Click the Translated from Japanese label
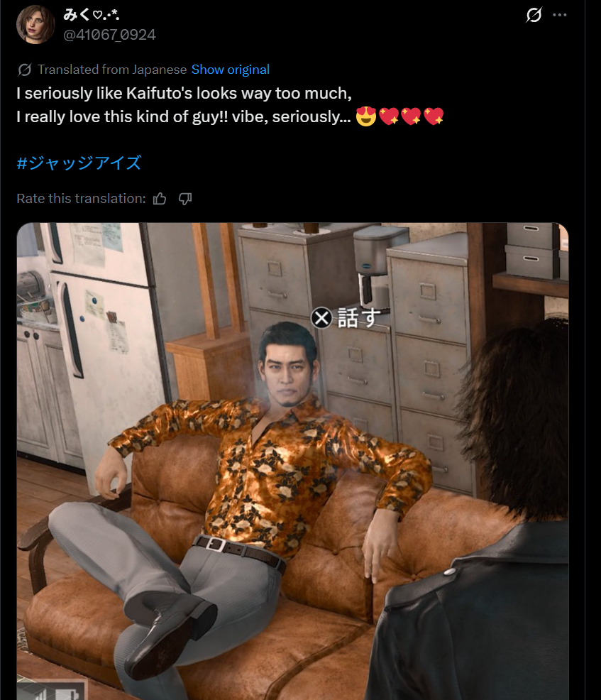The width and height of the screenshot is (601, 700). point(112,70)
